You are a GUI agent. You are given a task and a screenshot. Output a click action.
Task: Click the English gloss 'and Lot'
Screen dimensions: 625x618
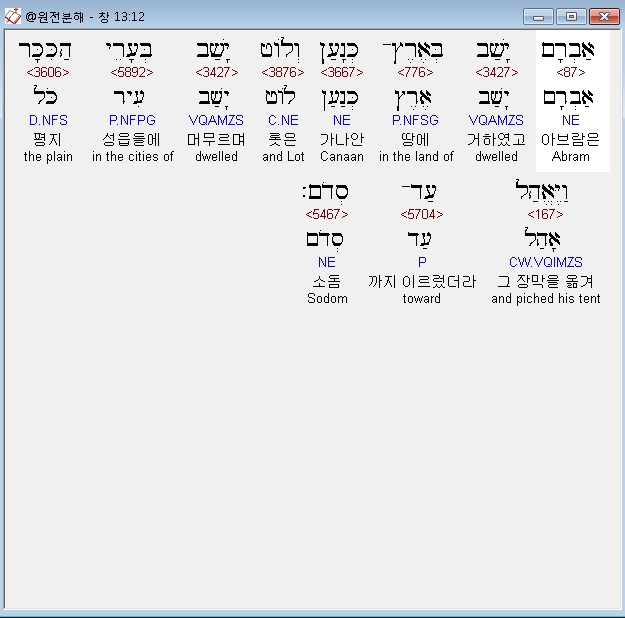click(283, 156)
